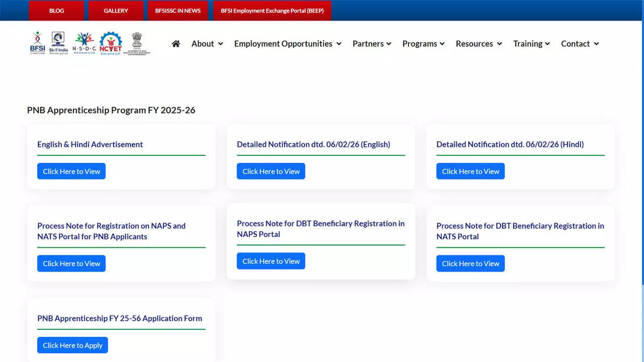Open the Programs dropdown menu
644x362 pixels.
click(x=420, y=44)
